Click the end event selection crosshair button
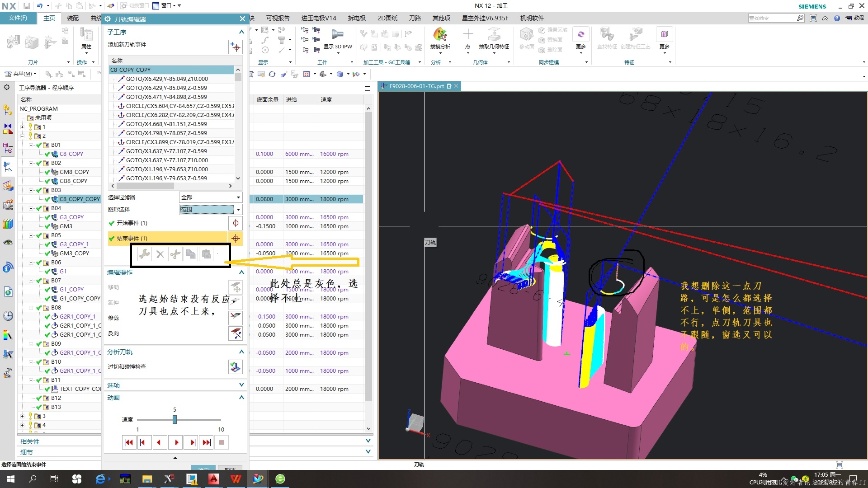Screen dimensions: 868x488 pyautogui.click(x=236, y=238)
